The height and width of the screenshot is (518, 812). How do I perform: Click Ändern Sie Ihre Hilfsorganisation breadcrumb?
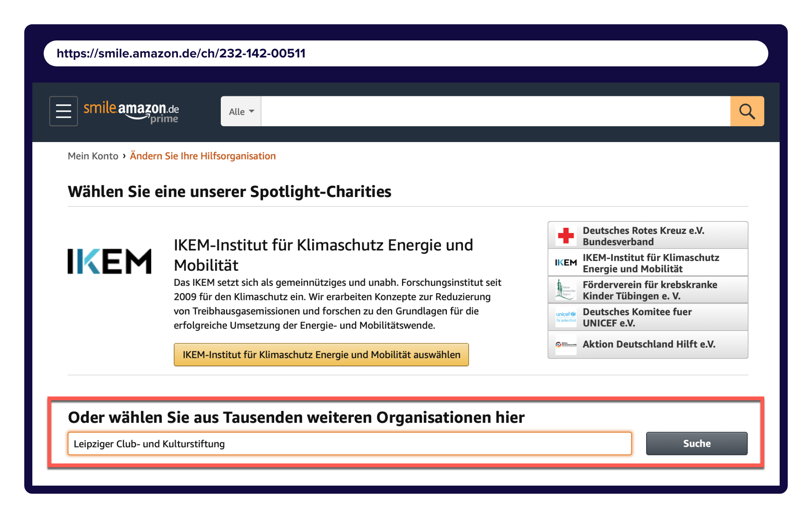point(203,156)
